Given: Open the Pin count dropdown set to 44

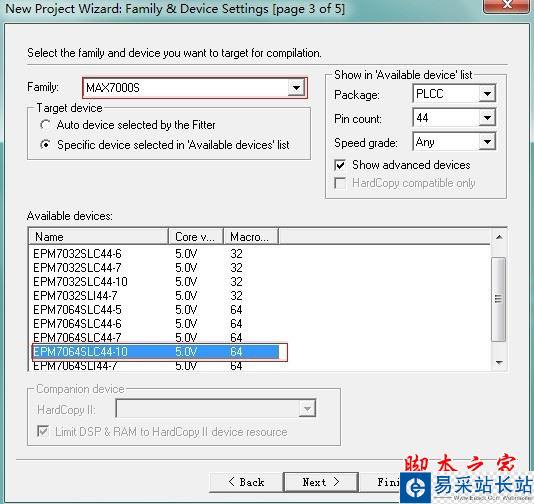Looking at the screenshot, I should click(454, 118).
